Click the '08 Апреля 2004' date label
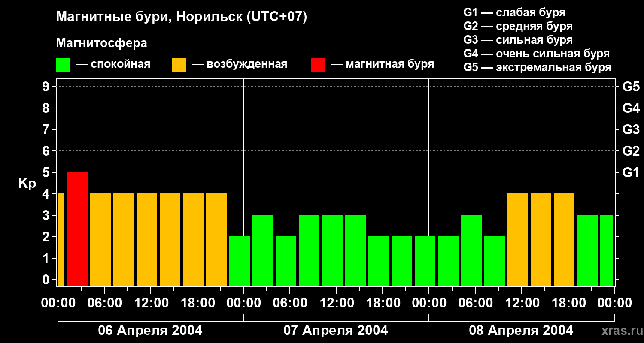 tap(521, 330)
